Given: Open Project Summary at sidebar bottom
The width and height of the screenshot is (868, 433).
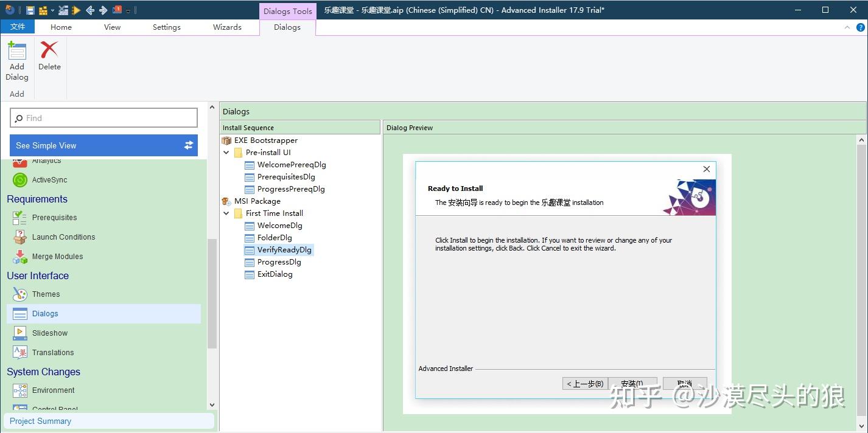Looking at the screenshot, I should pyautogui.click(x=109, y=421).
